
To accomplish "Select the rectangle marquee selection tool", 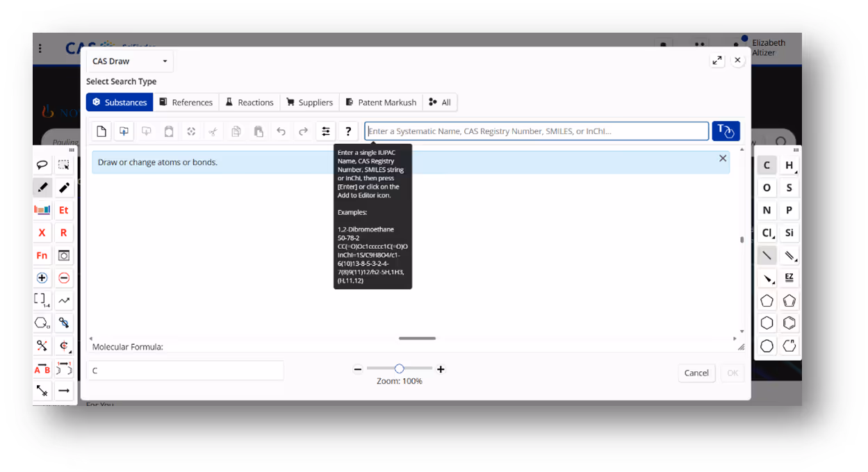I will click(x=64, y=165).
